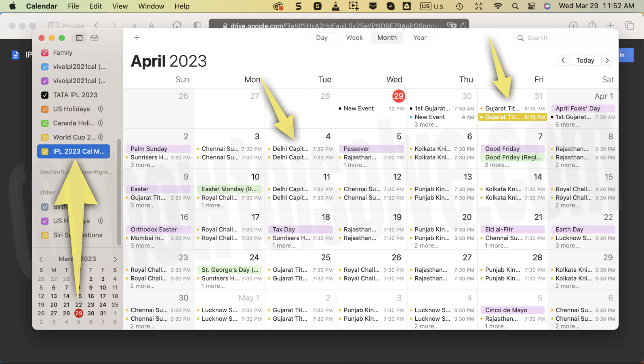The image size is (644, 364).
Task: Click Safari downloads icon
Action: point(573,25)
